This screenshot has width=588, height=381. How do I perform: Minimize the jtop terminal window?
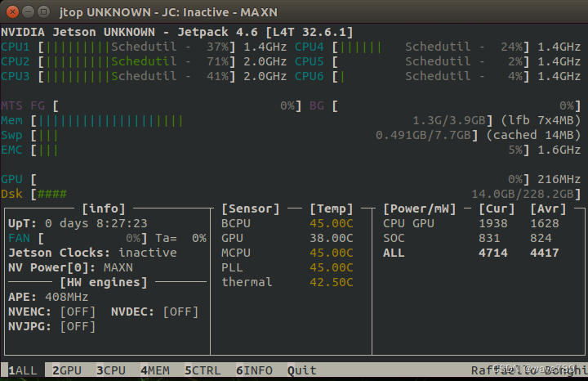pos(28,12)
